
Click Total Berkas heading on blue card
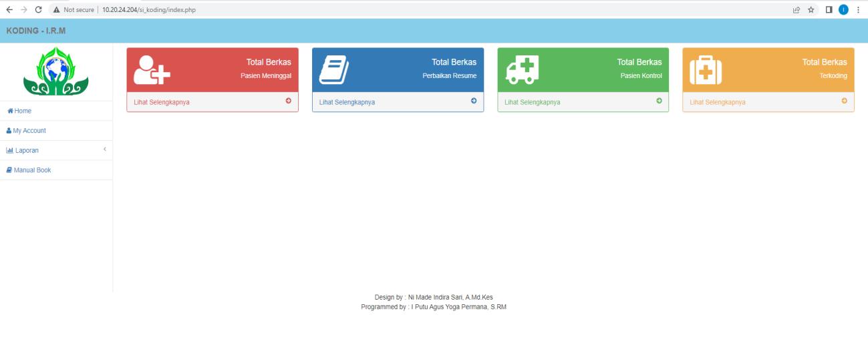(x=454, y=62)
